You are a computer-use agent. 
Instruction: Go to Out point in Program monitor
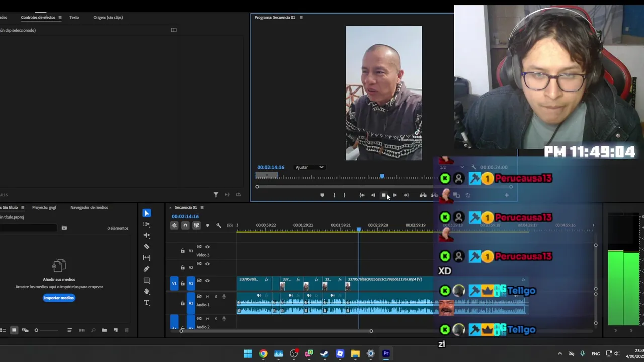406,195
